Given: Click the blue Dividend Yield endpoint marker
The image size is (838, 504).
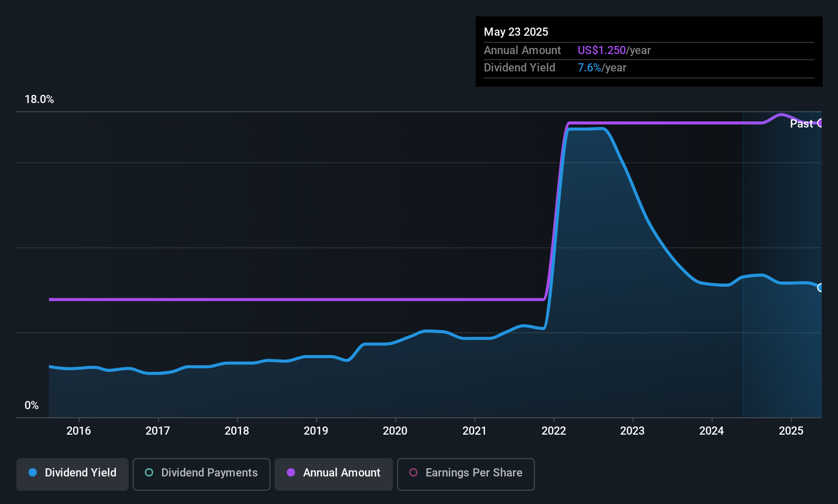Looking at the screenshot, I should 820,288.
